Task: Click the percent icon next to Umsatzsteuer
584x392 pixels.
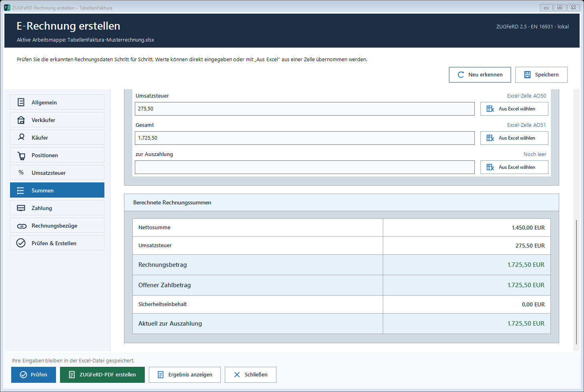Action: [21, 172]
